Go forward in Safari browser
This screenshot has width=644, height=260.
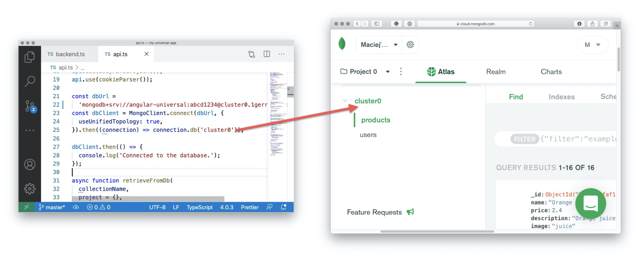(365, 24)
